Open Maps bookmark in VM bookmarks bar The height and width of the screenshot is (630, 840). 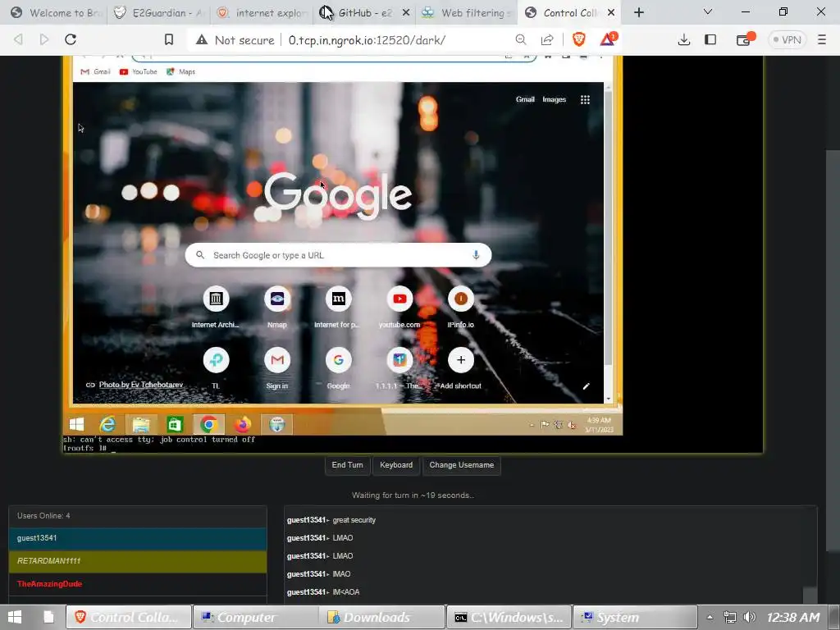coord(180,72)
